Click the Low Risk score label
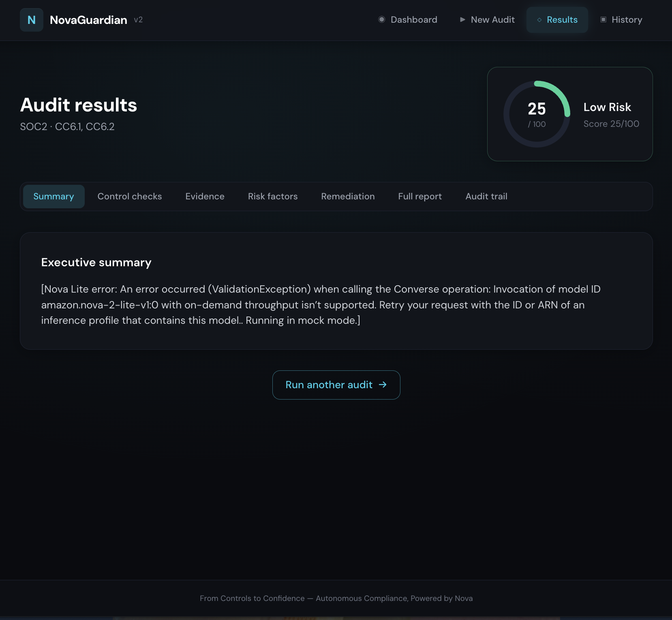This screenshot has width=672, height=620. tap(607, 107)
